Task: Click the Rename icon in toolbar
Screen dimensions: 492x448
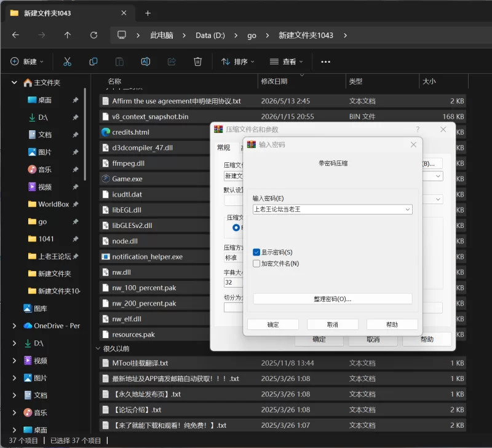Action: (146, 61)
